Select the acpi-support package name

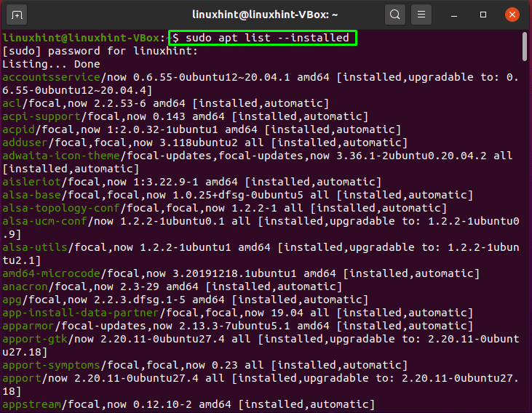click(x=41, y=116)
